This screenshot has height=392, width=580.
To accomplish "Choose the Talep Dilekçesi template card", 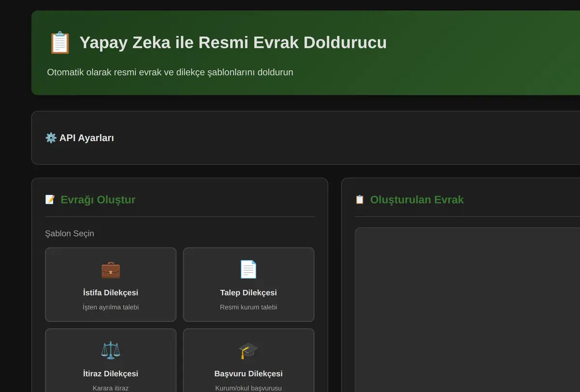I will coord(248,285).
